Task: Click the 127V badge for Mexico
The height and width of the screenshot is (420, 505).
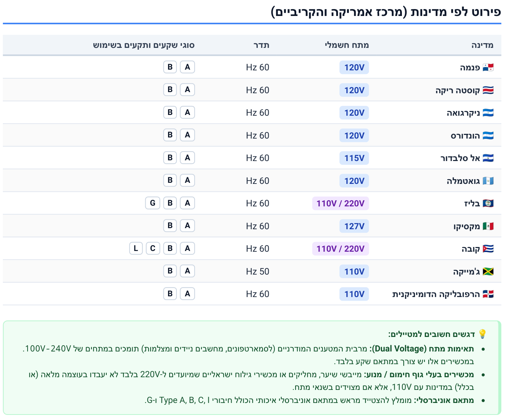Action: click(354, 226)
